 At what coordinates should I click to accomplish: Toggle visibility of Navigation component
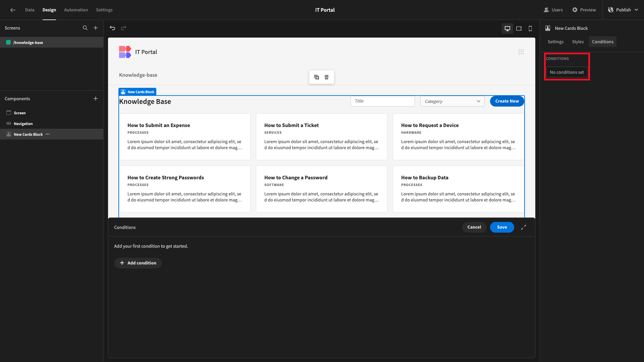click(x=8, y=123)
